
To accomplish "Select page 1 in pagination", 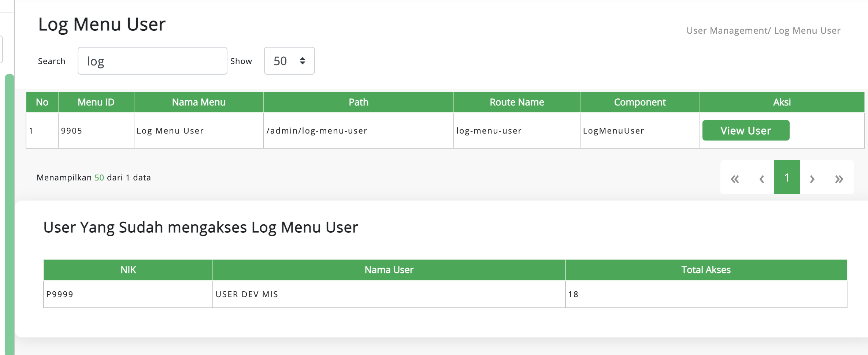I will (x=787, y=177).
